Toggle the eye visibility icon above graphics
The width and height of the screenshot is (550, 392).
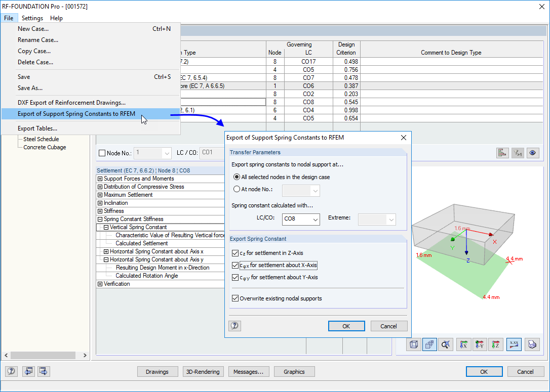(x=533, y=152)
